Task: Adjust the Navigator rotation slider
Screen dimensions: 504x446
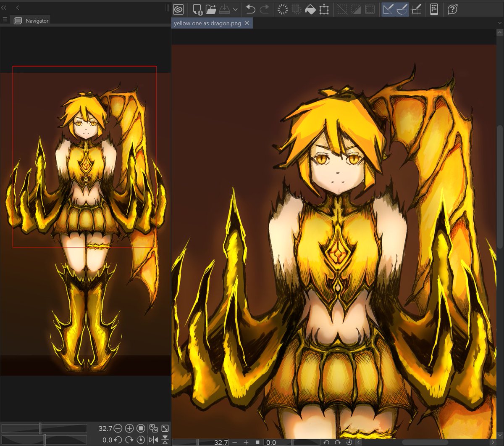Action: 44,440
